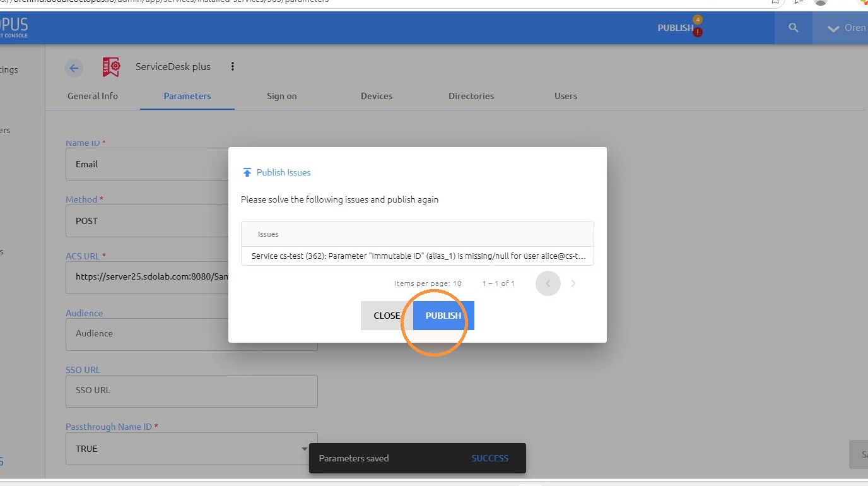
Task: Click the back arrow beside ServiceDesk plus
Action: pos(74,68)
